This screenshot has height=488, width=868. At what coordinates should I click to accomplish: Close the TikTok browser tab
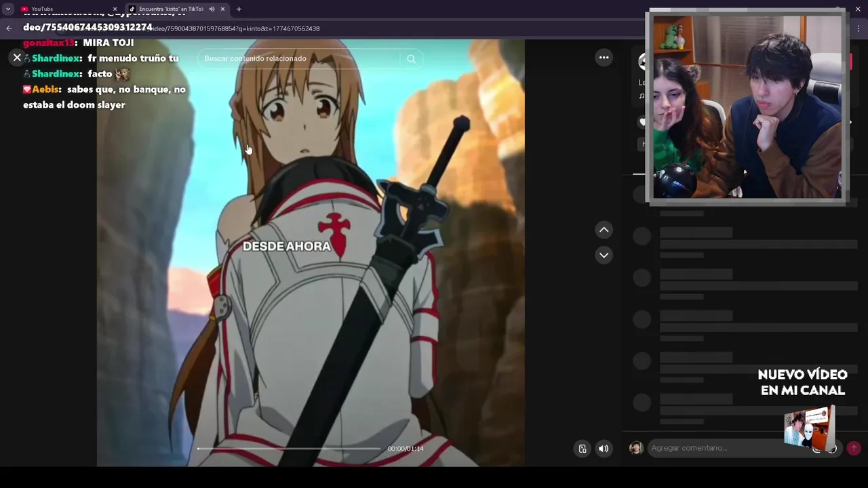[x=222, y=9]
